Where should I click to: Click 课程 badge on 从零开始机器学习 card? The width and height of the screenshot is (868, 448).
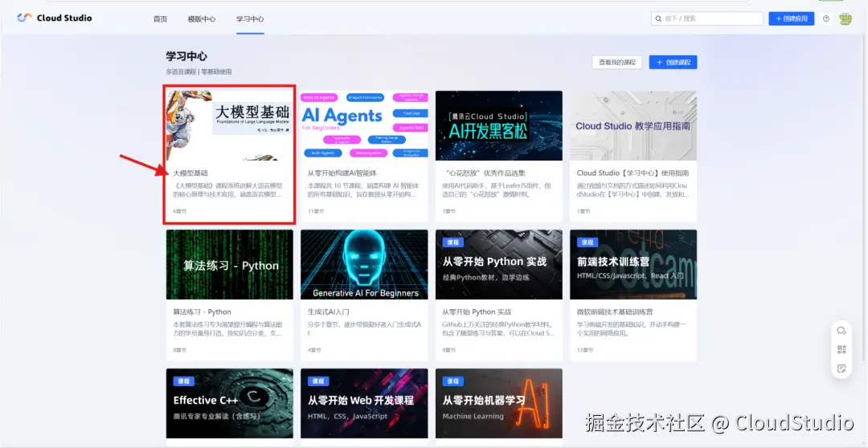(x=452, y=381)
